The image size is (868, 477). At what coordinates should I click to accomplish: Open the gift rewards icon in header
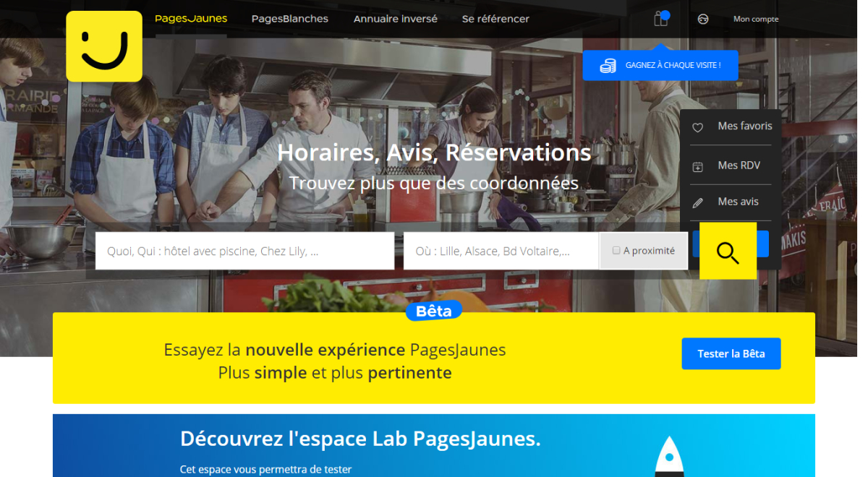661,19
